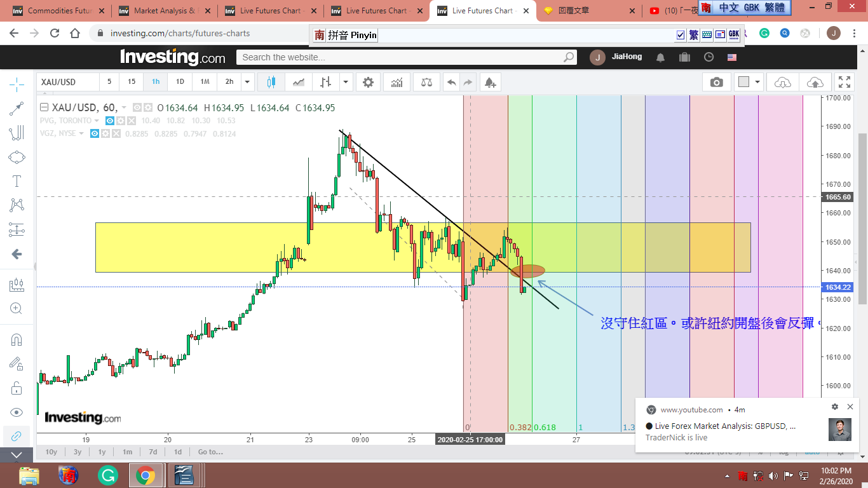Expand PVG, TORONTO legend dropdown

(x=97, y=121)
